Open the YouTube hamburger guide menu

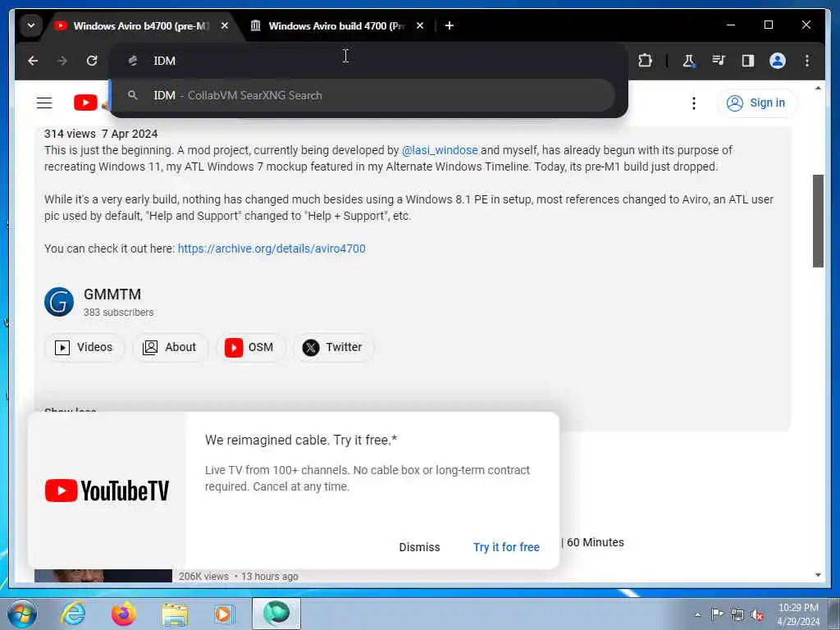pos(44,103)
